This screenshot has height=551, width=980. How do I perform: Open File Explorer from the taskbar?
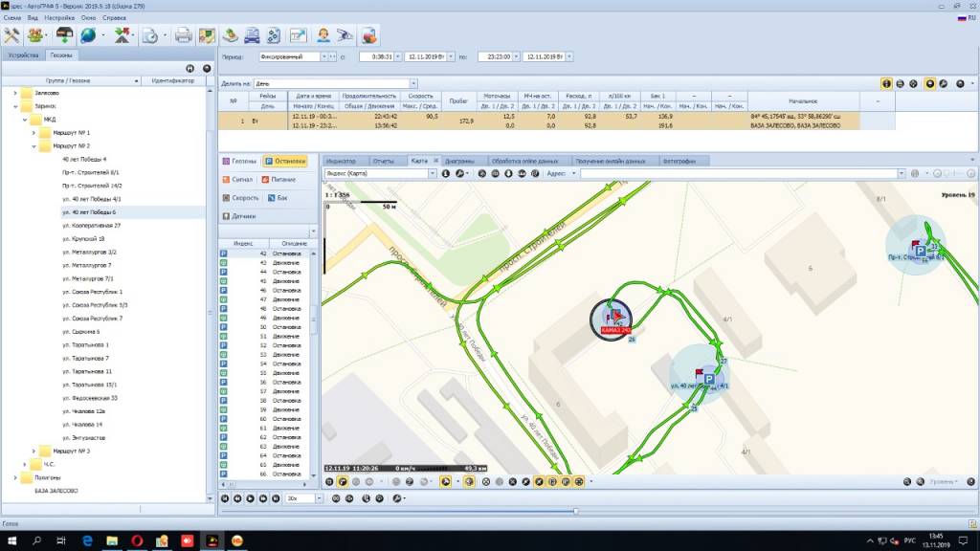coord(112,541)
